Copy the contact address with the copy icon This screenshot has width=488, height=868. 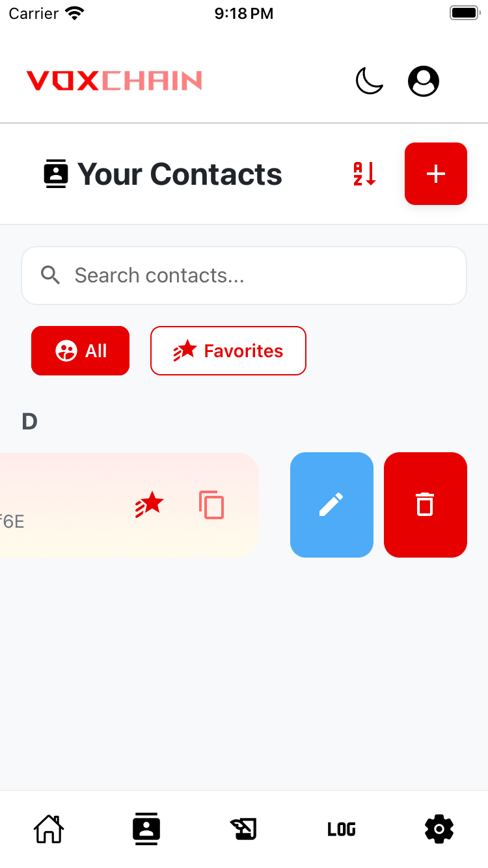[x=211, y=505]
